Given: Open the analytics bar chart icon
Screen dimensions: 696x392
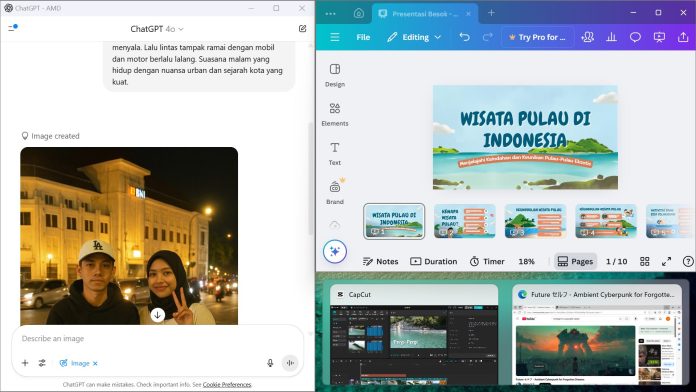Looking at the screenshot, I should [612, 37].
